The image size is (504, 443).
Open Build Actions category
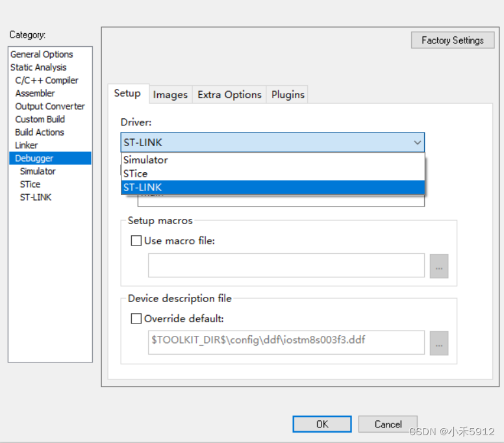40,132
